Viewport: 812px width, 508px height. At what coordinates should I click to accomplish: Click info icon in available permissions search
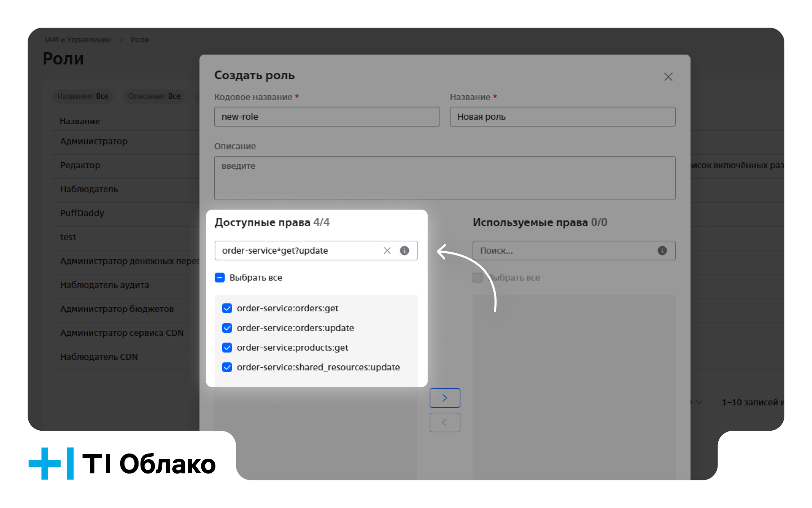click(404, 250)
